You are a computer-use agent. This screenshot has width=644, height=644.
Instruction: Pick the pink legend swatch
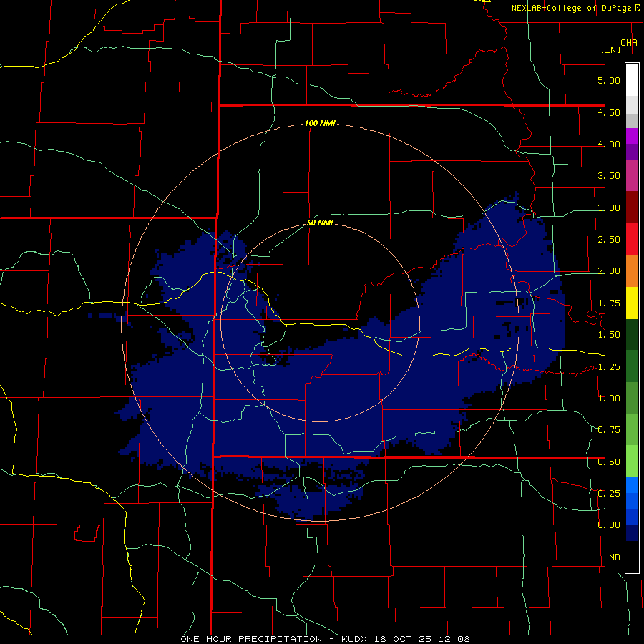tap(632, 176)
